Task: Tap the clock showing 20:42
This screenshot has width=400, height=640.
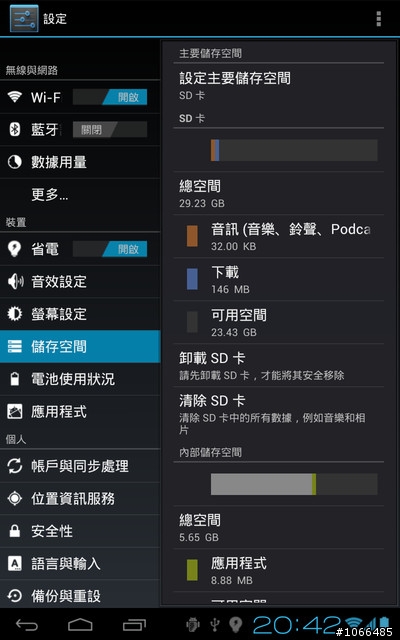Action: pyautogui.click(x=297, y=625)
